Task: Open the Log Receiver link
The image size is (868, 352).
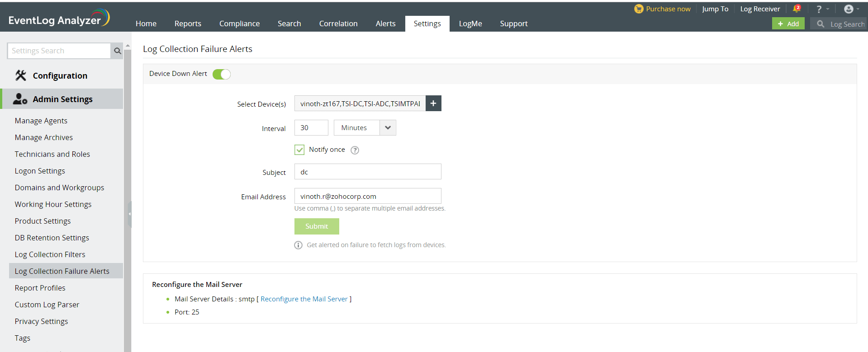Action: (760, 9)
